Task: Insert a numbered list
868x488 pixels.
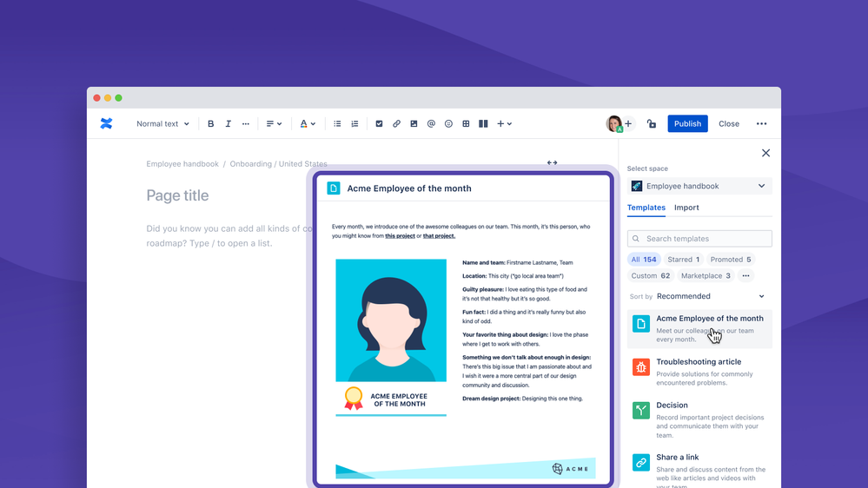Action: [x=354, y=124]
